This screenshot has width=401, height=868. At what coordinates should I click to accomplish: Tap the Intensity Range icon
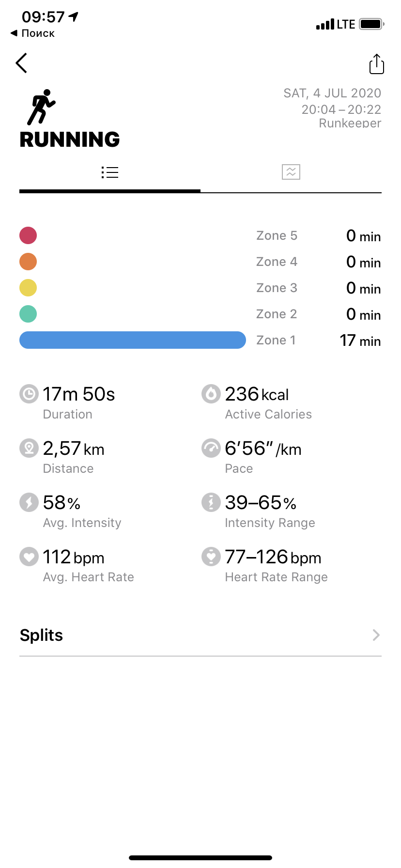pos(211,502)
